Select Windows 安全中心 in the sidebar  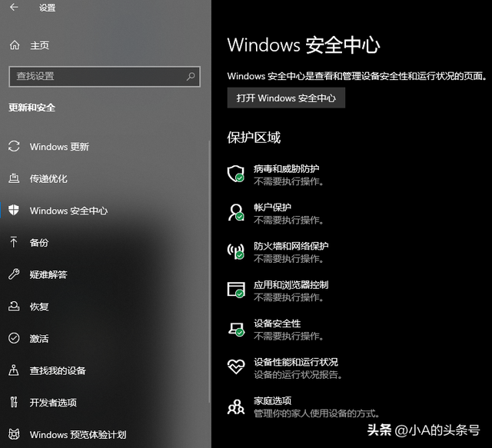pos(68,211)
